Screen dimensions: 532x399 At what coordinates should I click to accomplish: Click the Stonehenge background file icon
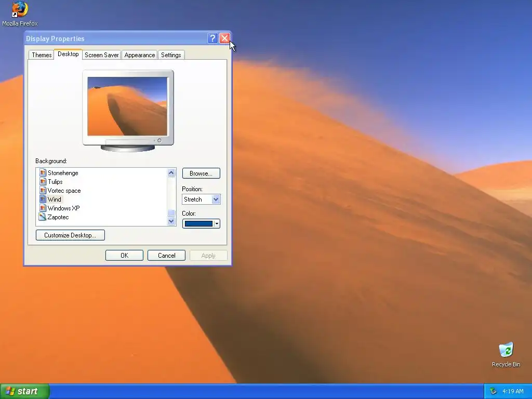point(43,172)
